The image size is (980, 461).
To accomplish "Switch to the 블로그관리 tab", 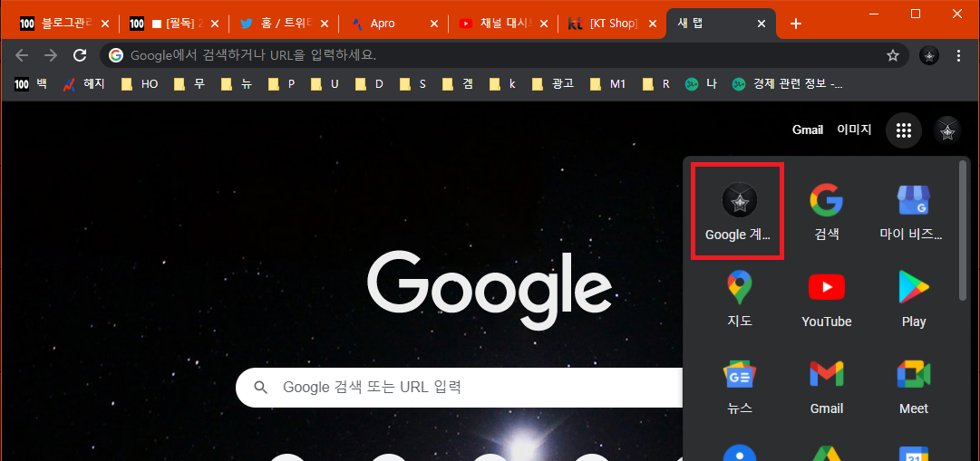I will [x=64, y=24].
